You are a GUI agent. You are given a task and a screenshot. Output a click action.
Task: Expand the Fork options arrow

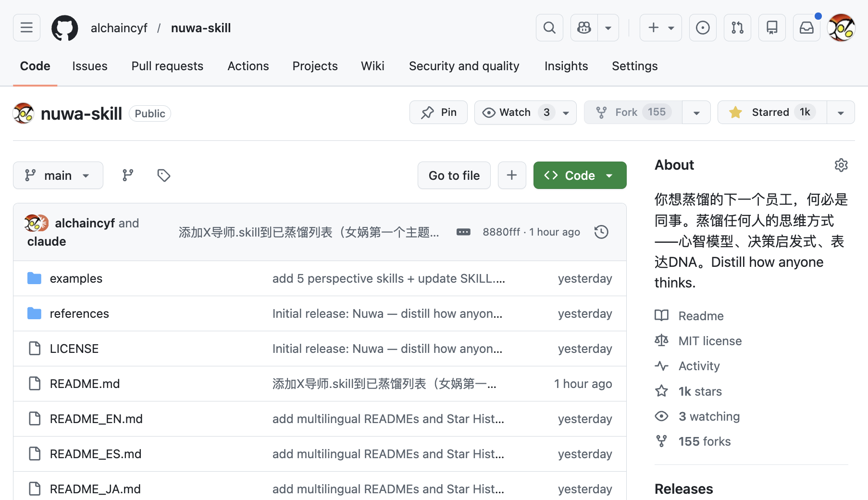click(696, 112)
